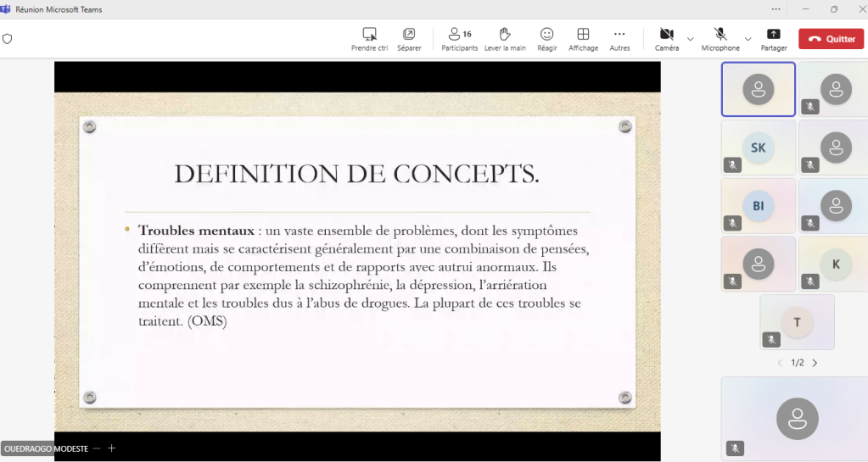The height and width of the screenshot is (462, 868).
Task: Go to next participants page
Action: click(815, 363)
